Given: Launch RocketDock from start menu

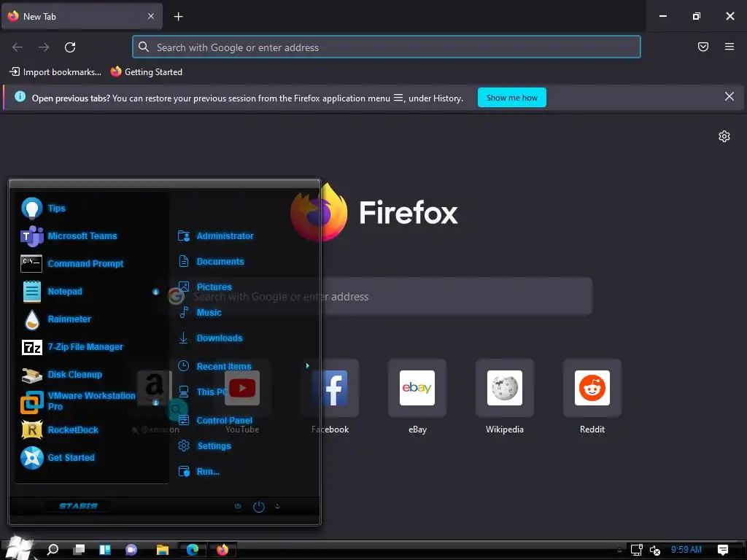Looking at the screenshot, I should [x=60, y=430].
